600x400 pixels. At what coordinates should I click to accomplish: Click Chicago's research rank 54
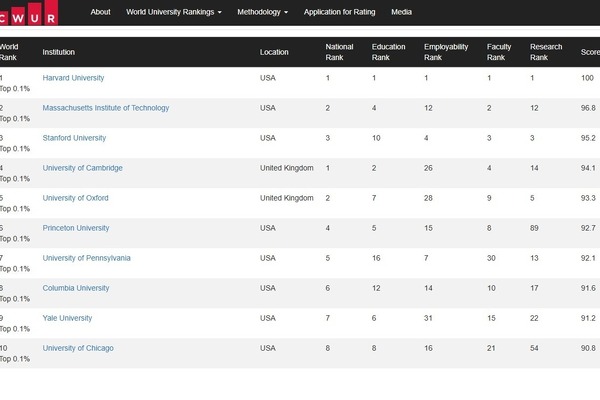click(x=534, y=348)
